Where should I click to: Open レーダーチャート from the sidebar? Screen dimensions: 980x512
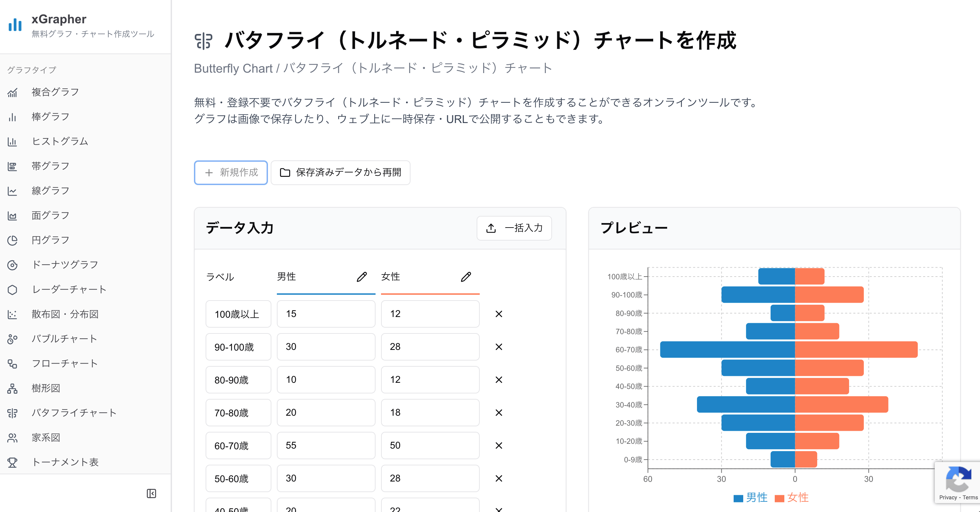[x=69, y=290]
